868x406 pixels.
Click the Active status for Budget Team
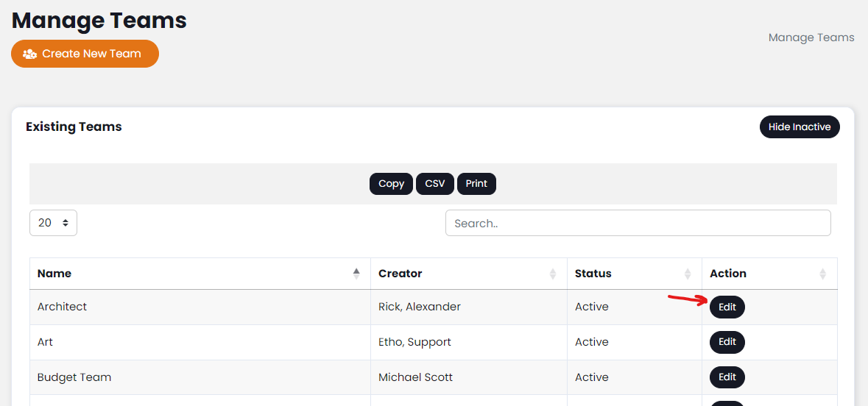point(591,377)
